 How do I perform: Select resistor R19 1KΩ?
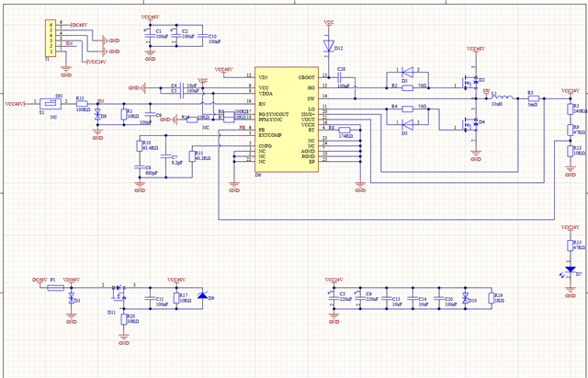[492, 298]
